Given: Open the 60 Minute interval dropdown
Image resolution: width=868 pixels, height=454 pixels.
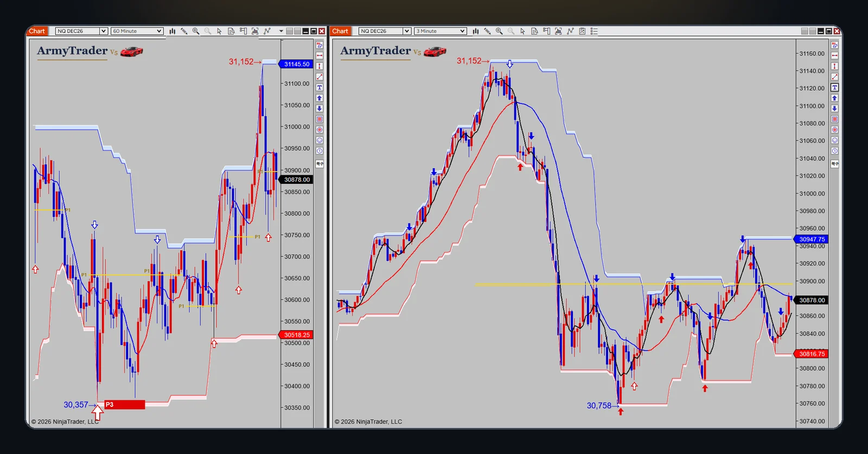Looking at the screenshot, I should point(137,31).
